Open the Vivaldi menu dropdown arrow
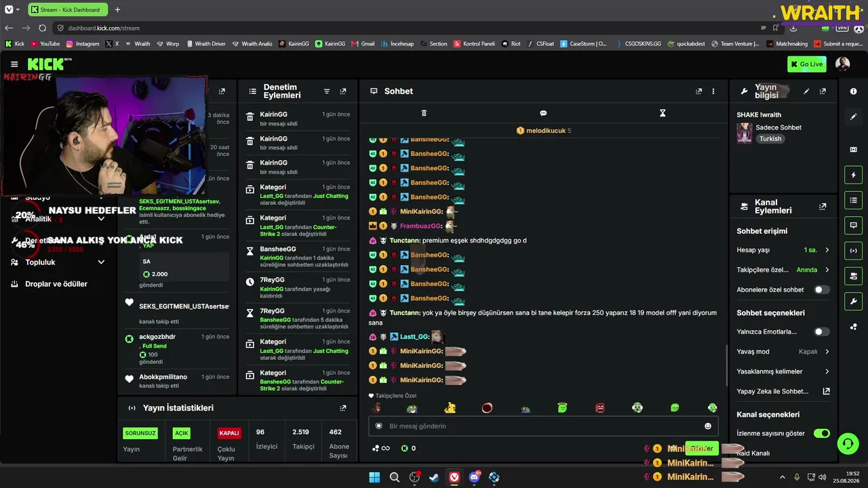 pyautogui.click(x=18, y=9)
